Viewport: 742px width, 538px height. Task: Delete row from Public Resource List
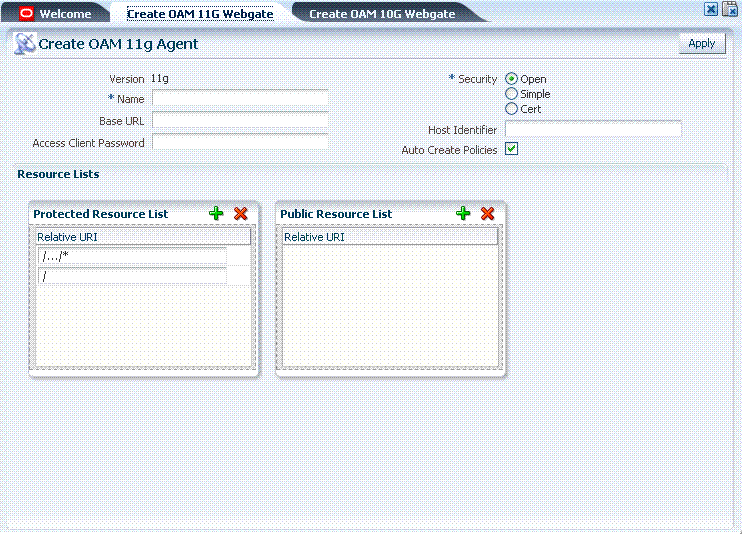487,213
